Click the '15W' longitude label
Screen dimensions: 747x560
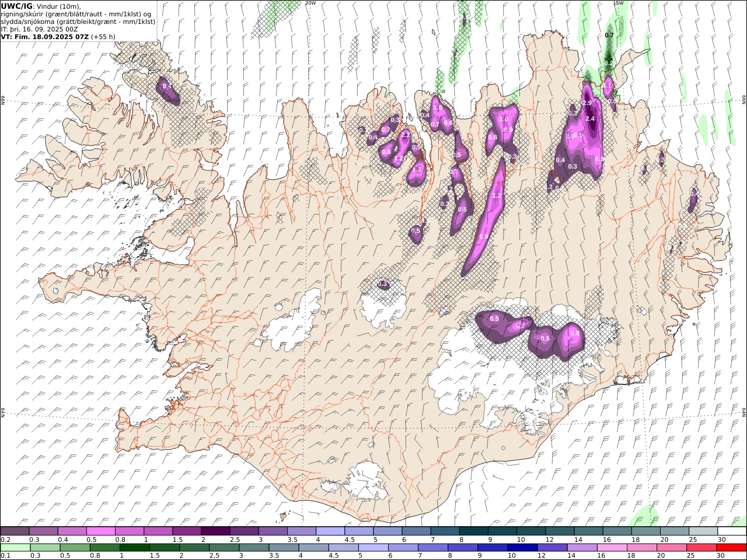pos(618,3)
